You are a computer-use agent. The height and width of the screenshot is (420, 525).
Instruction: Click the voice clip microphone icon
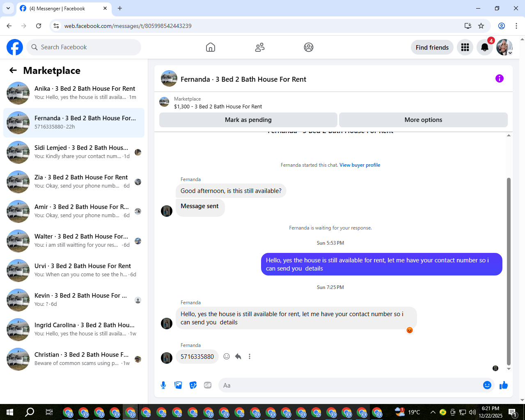coord(163,385)
